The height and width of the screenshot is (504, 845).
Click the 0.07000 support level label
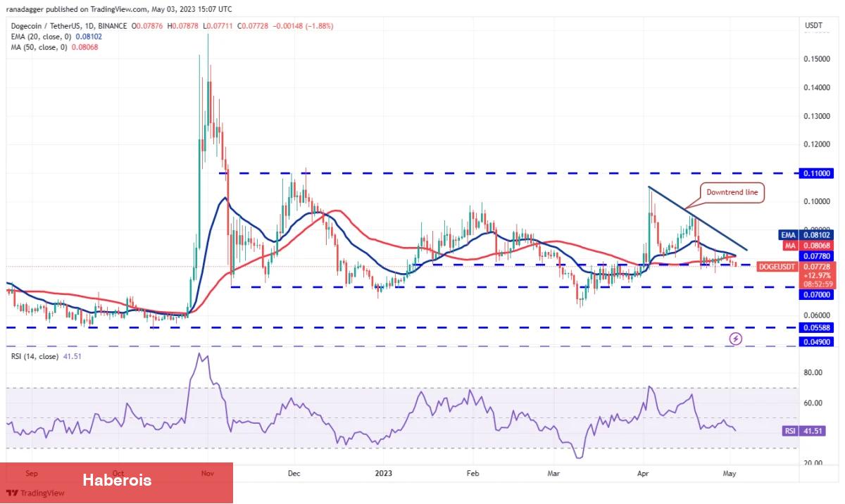tap(815, 294)
